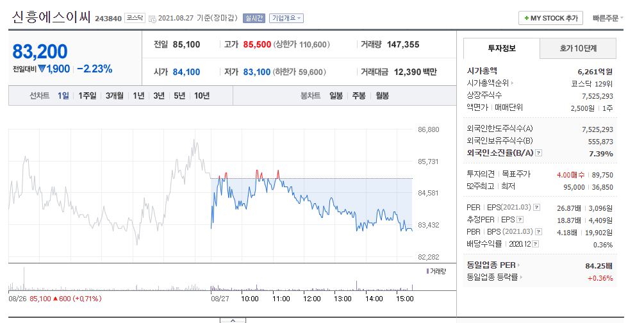Select the 1년 line chart period
The image size is (644, 323).
pyautogui.click(x=139, y=95)
